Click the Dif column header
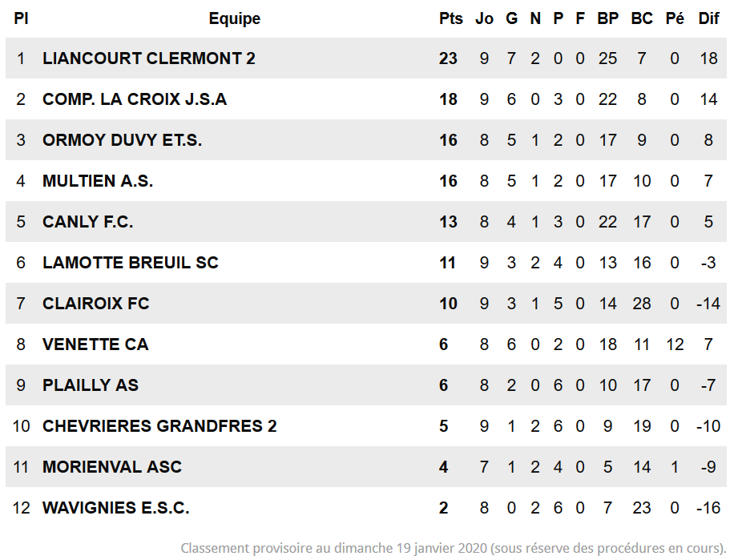This screenshot has height=560, width=738. point(709,18)
